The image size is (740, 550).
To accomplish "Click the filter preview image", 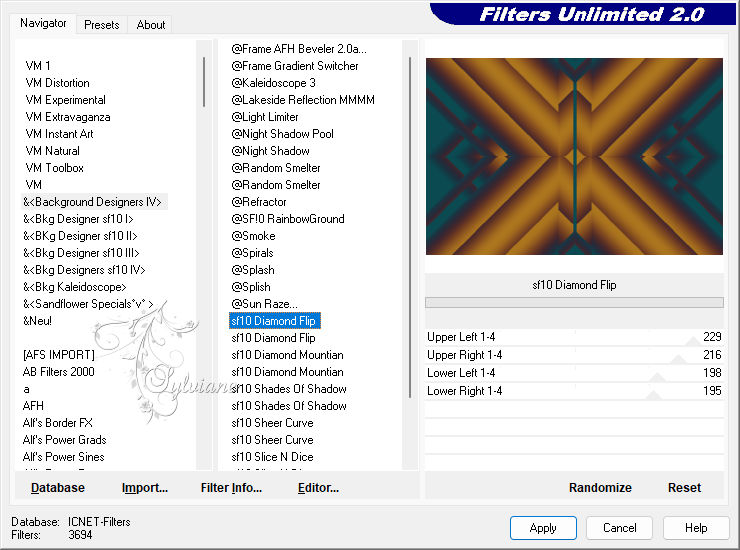I will click(574, 156).
